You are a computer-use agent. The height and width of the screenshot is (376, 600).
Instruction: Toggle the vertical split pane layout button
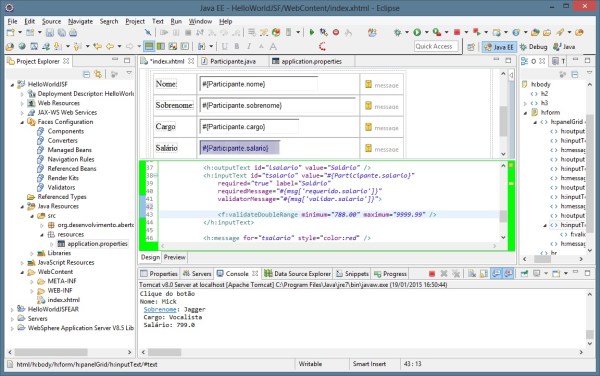[161, 47]
